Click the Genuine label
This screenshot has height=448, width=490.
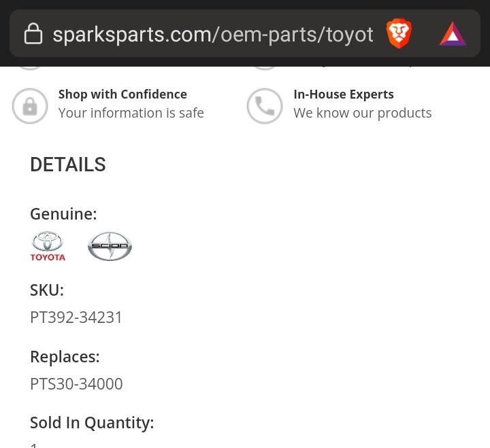point(63,214)
